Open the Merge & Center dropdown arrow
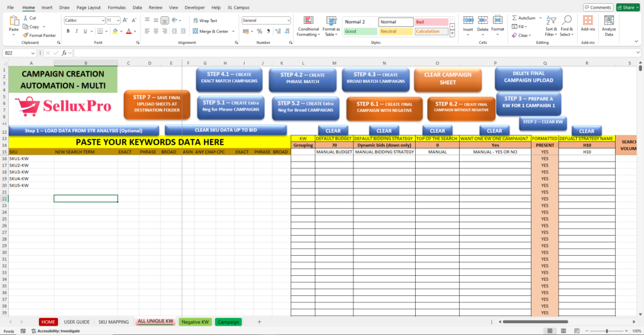This screenshot has height=335, width=644. click(x=233, y=31)
